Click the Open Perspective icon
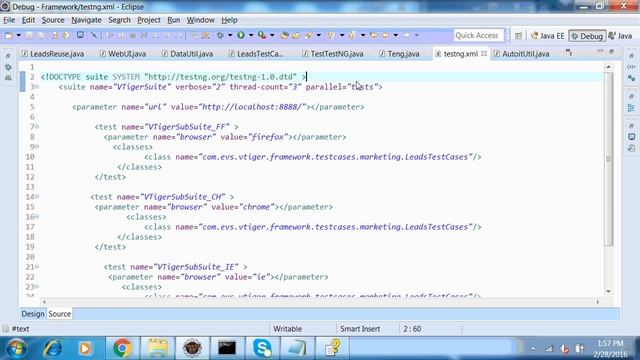The image size is (640, 360). (518, 36)
